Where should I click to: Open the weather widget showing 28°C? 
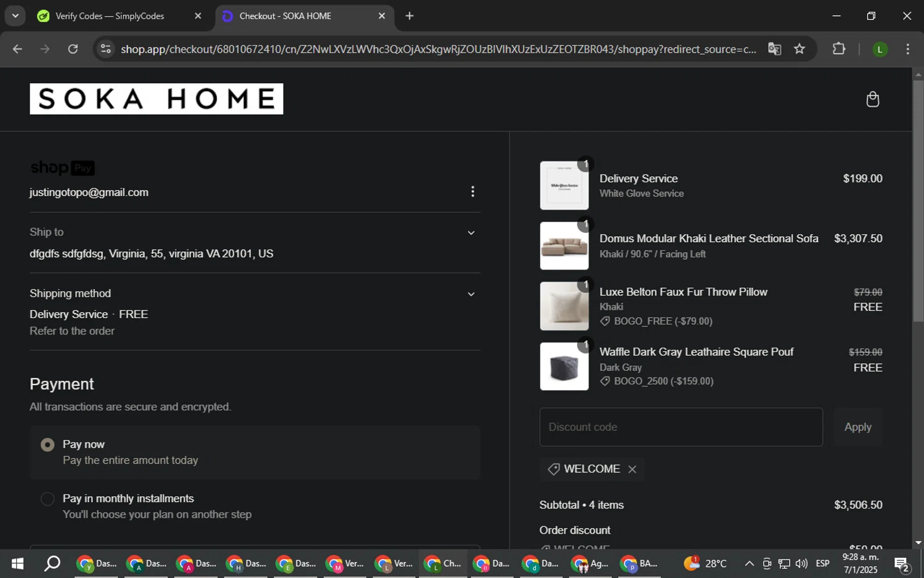[705, 563]
